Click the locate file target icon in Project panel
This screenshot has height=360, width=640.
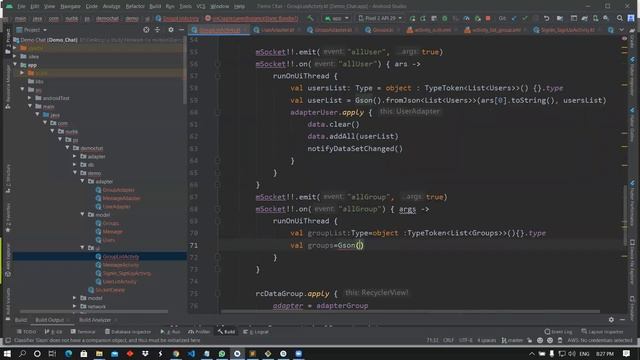tap(146, 30)
